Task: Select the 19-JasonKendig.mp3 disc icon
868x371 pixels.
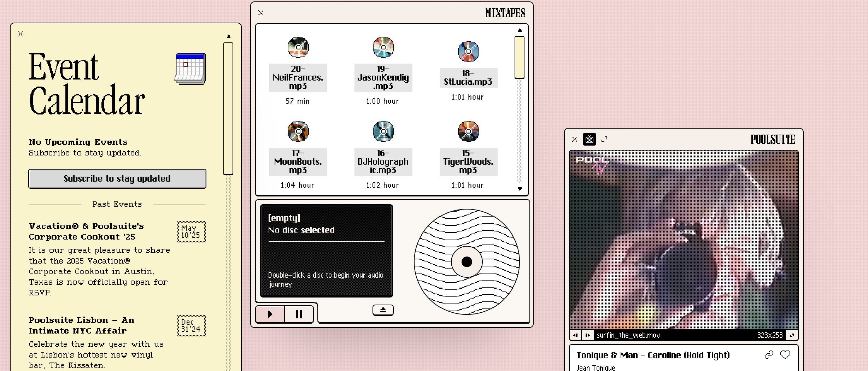Action: tap(383, 47)
